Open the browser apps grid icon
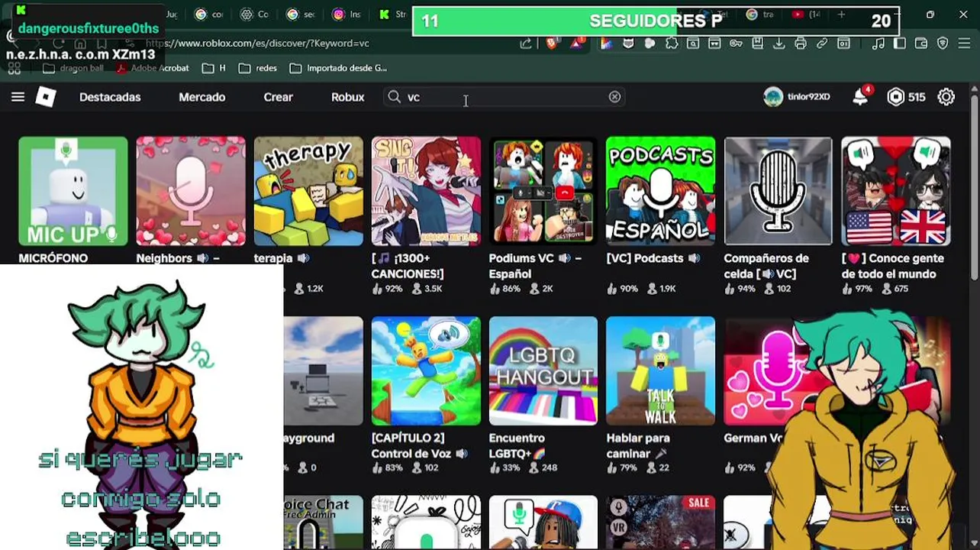 click(14, 68)
